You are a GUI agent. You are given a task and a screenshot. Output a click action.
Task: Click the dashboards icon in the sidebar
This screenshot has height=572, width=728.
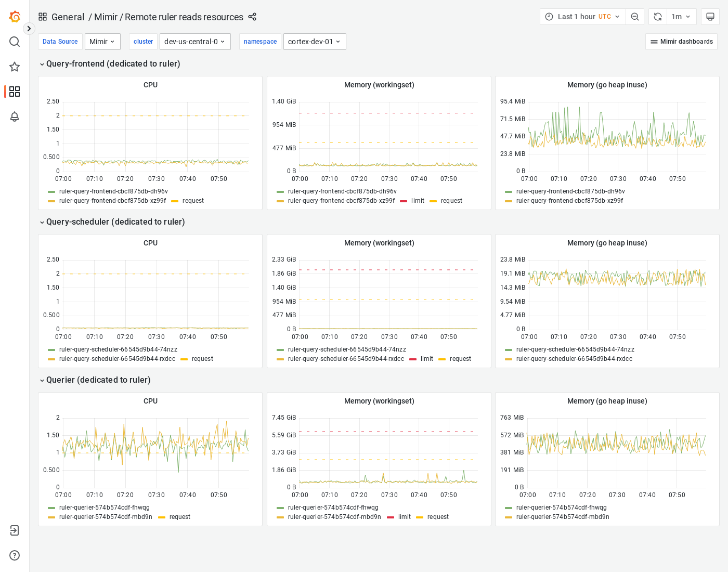pos(14,92)
